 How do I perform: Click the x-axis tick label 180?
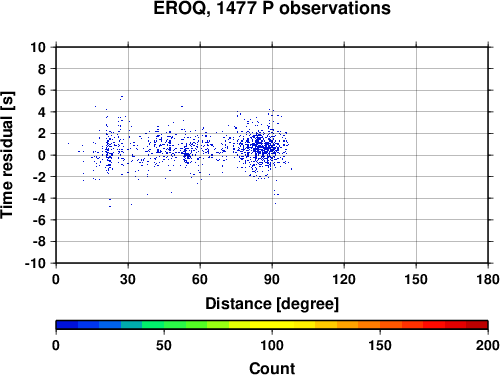[x=488, y=279]
